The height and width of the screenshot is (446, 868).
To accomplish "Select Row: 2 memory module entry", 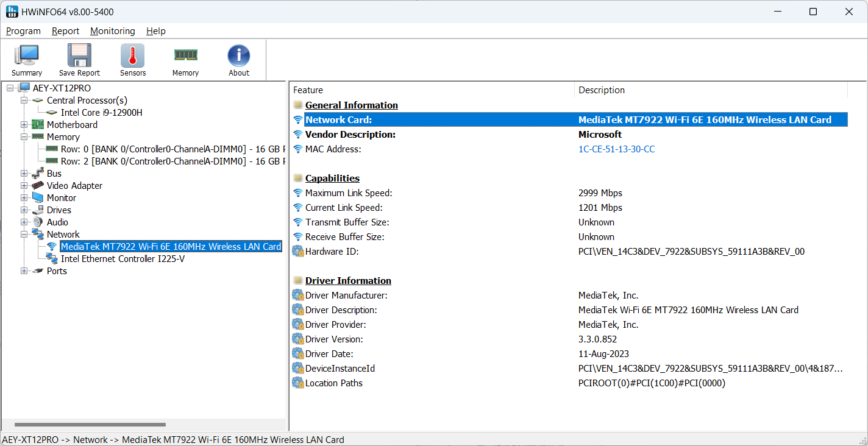I will [x=173, y=161].
